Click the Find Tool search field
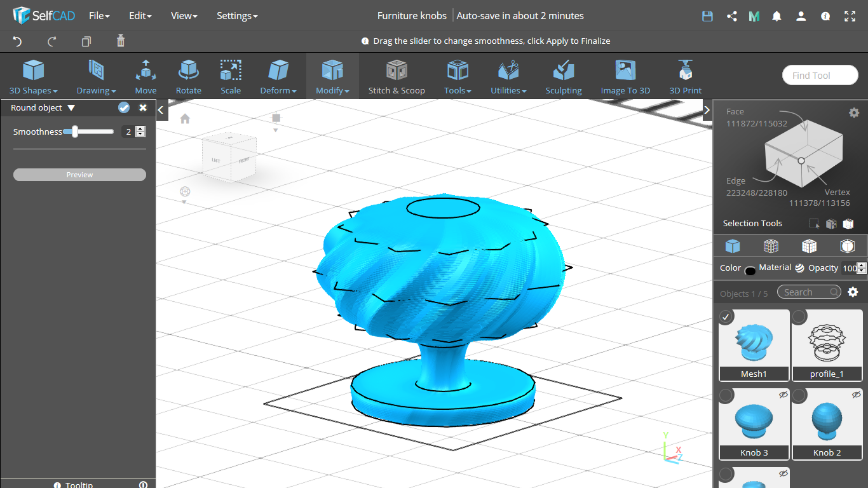Screen dimensions: 868x488 click(x=820, y=75)
